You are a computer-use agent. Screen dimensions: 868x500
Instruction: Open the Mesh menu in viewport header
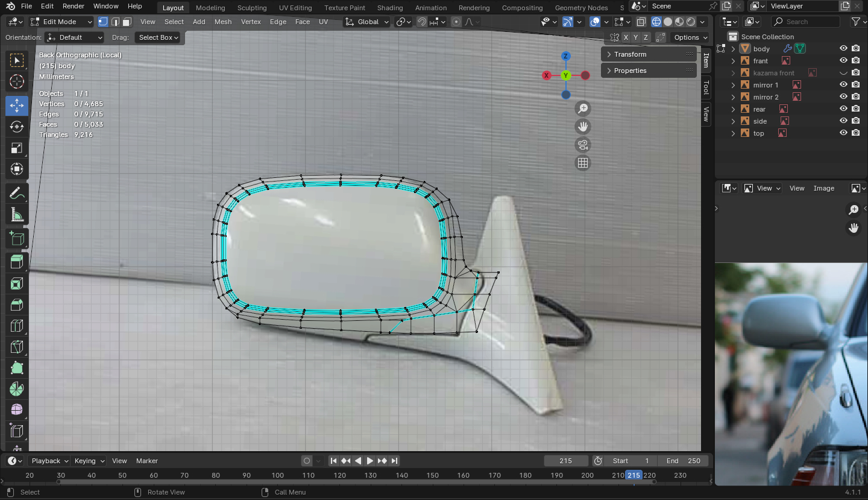(223, 22)
